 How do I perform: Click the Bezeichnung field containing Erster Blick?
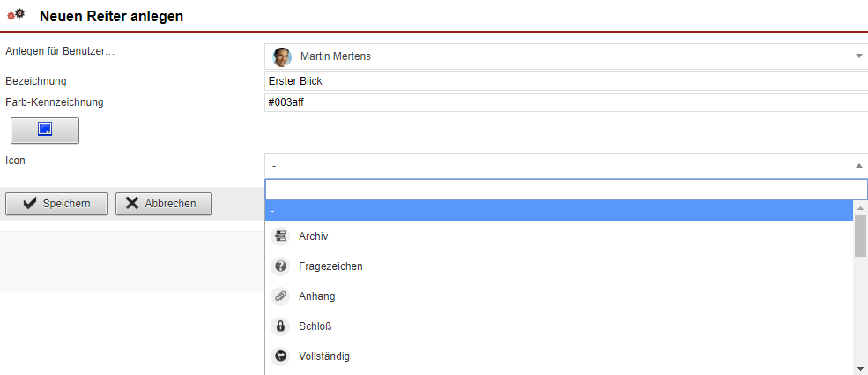(x=566, y=81)
